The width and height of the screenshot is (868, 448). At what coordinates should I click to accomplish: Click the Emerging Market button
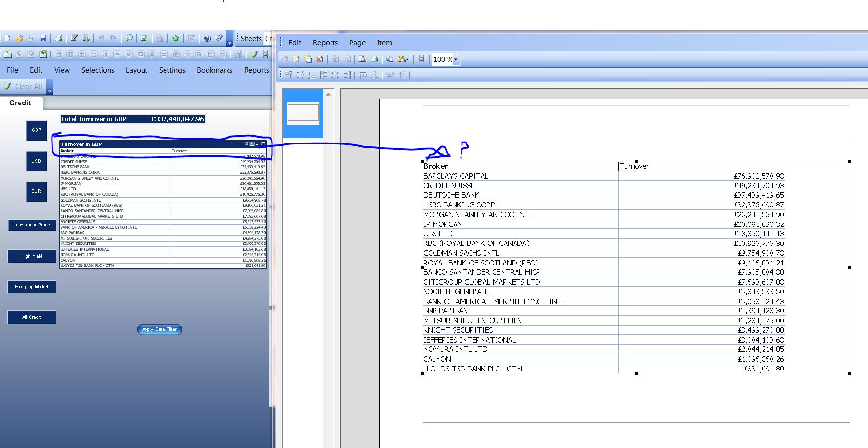pos(32,287)
